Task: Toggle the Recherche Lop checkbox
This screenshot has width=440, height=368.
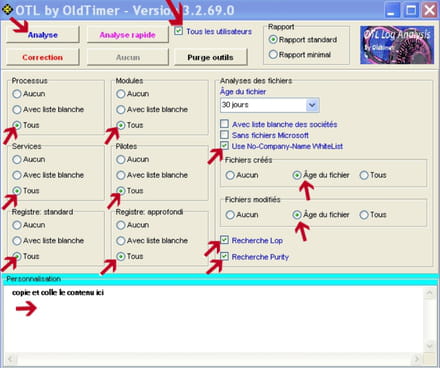Action: (224, 240)
